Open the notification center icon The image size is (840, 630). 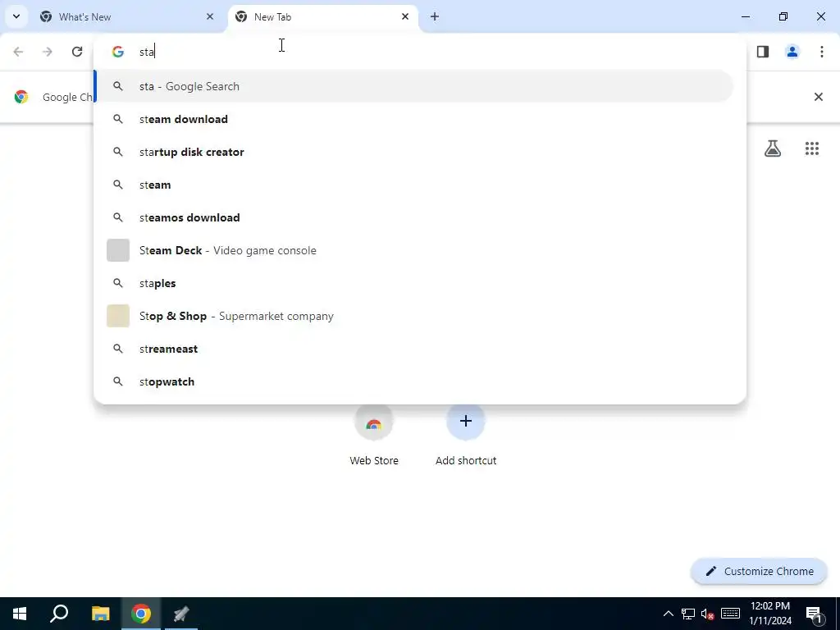click(x=814, y=614)
